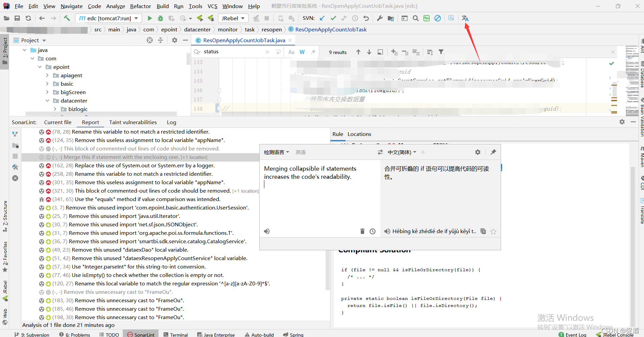Viewport: 644px width, 337px height.
Task: Navigate back with the left arrow
Action: pos(42,18)
